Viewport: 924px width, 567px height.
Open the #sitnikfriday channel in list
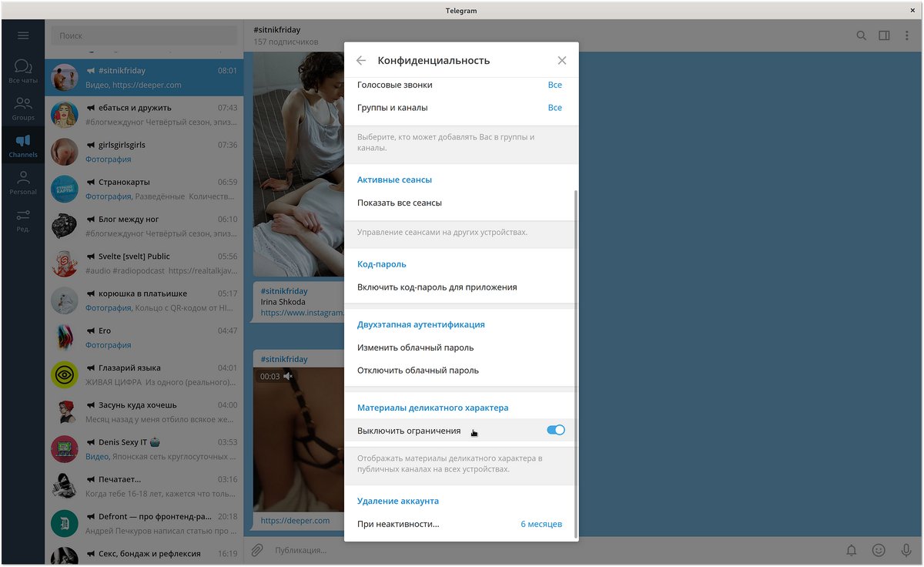pos(144,77)
